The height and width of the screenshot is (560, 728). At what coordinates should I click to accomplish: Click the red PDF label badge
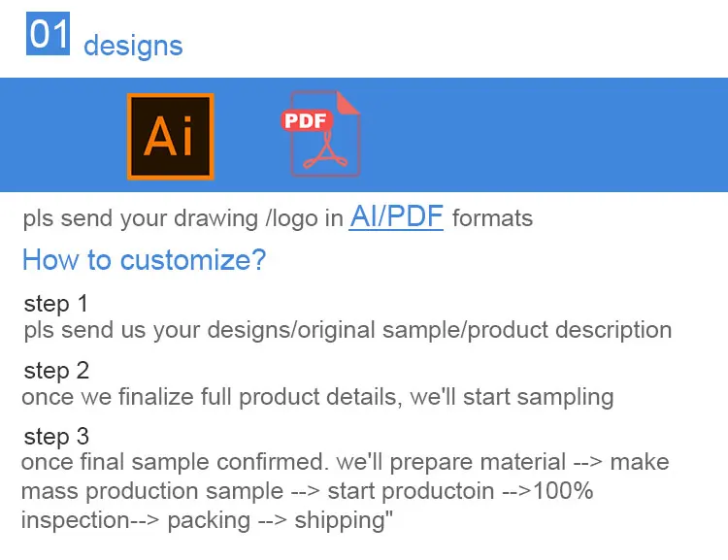coord(306,121)
